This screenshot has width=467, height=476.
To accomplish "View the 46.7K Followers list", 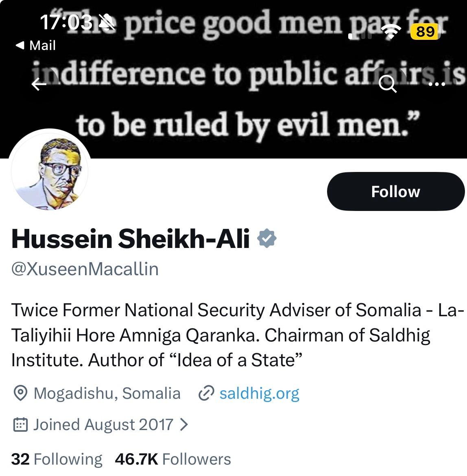I will point(173,459).
